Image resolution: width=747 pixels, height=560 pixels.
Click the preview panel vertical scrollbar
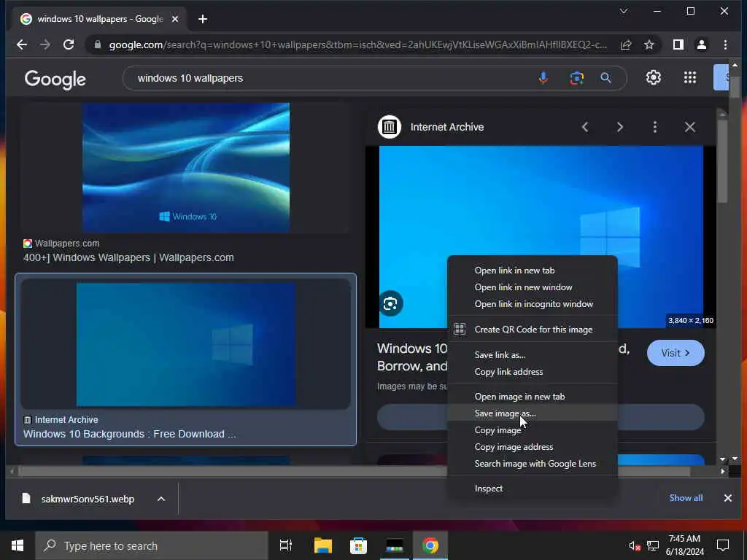(722, 160)
